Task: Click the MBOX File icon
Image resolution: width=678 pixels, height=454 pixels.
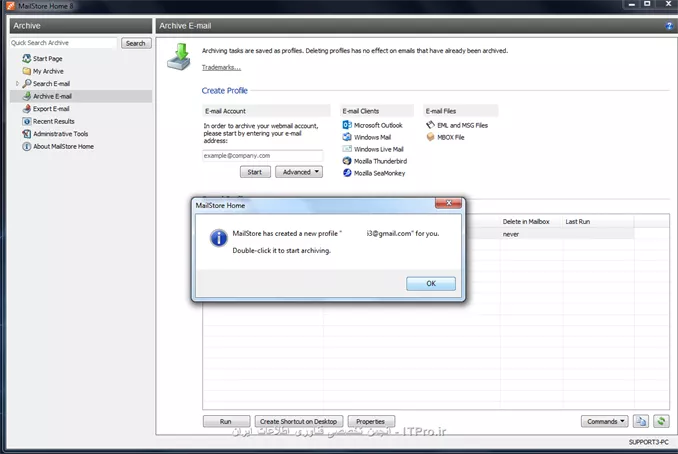Action: click(x=430, y=137)
